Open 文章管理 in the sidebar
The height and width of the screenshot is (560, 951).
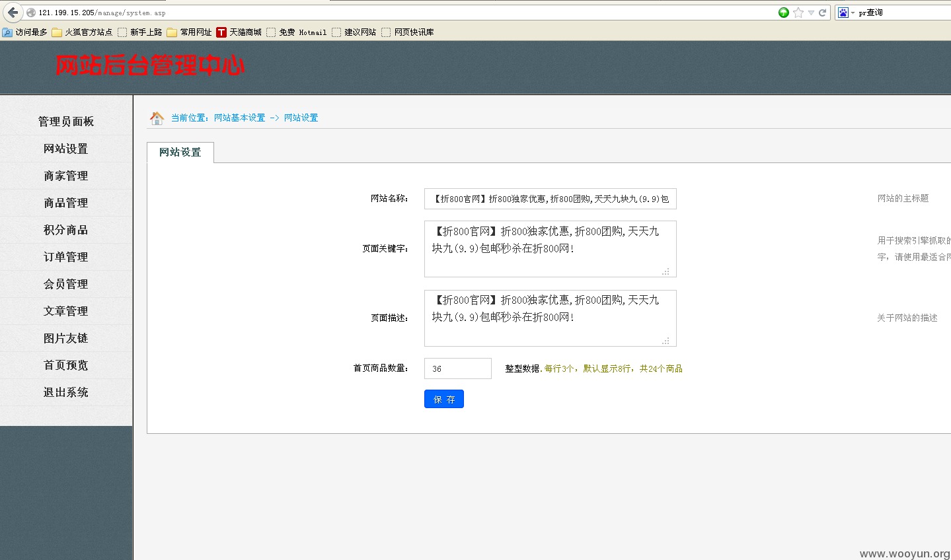click(x=66, y=311)
